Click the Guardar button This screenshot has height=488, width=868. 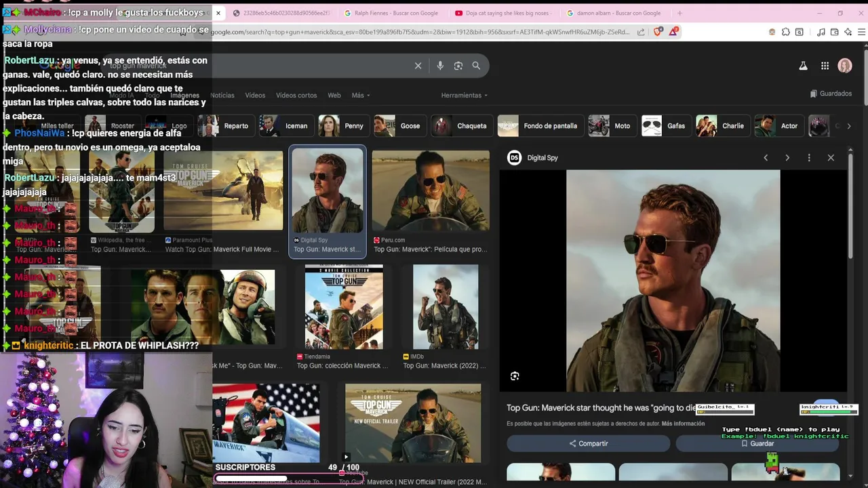click(x=757, y=444)
